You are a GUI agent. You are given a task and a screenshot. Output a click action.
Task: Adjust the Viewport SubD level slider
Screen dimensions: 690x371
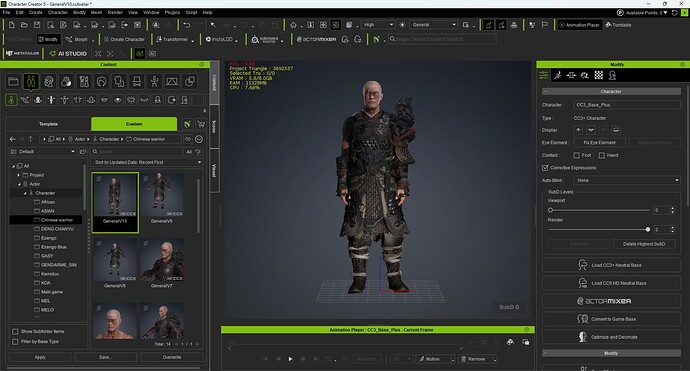pos(551,210)
